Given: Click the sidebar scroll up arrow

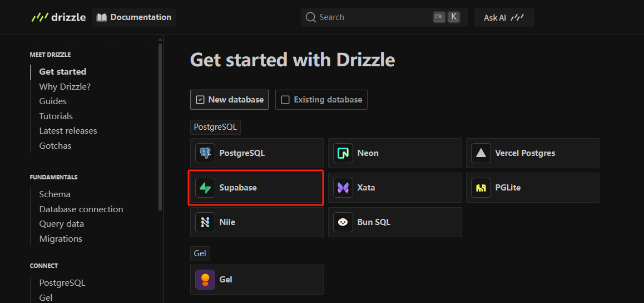Looking at the screenshot, I should pos(160,40).
